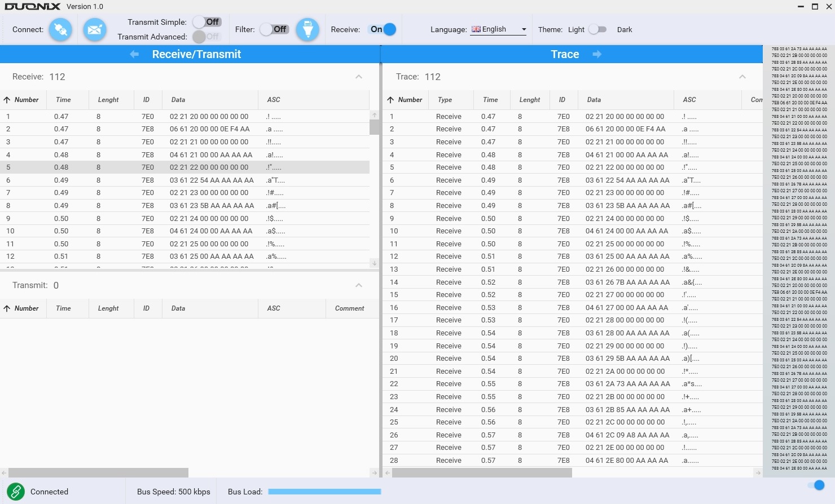Click the Trace: 112 counter
835x504 pixels.
(418, 77)
